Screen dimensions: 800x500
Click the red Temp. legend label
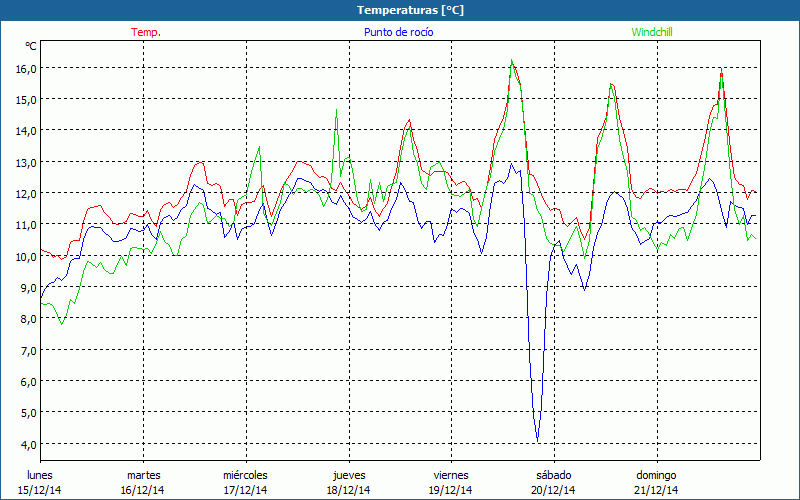click(145, 32)
